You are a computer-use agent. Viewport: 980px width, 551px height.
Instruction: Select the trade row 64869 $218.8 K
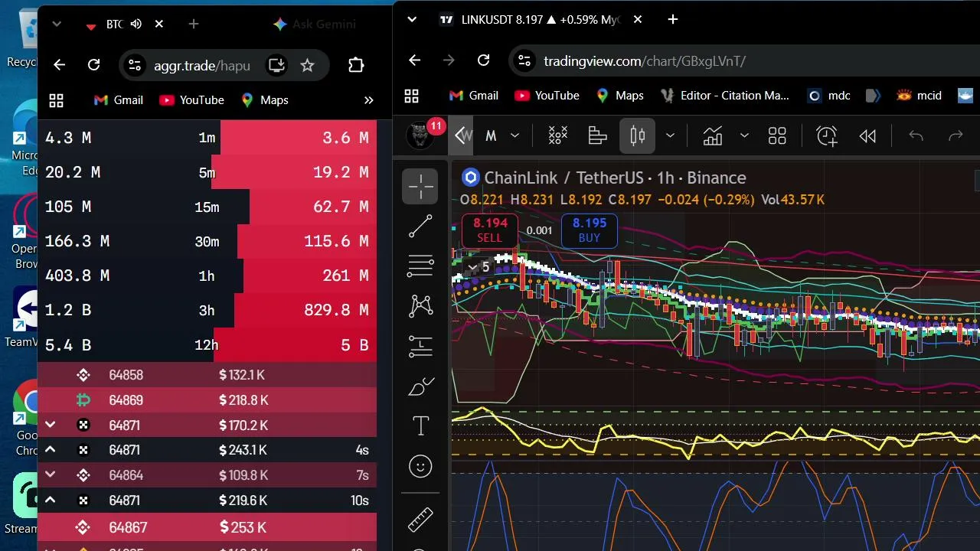click(207, 400)
